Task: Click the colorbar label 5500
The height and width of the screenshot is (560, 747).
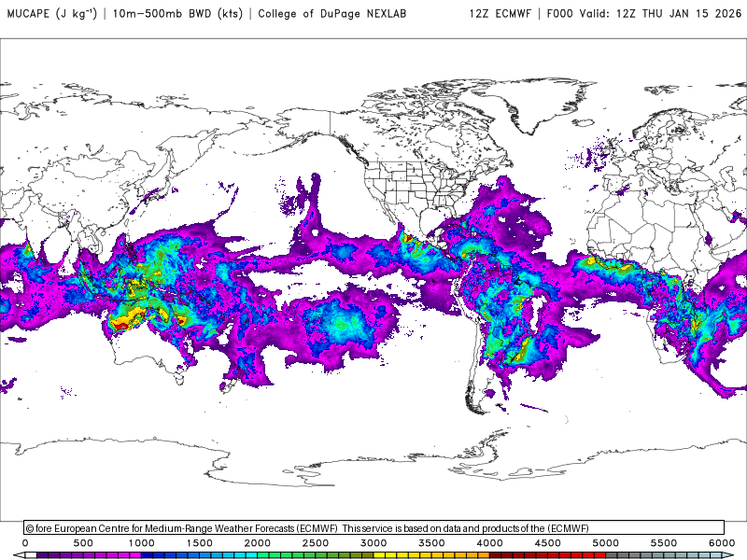Action: pyautogui.click(x=664, y=543)
